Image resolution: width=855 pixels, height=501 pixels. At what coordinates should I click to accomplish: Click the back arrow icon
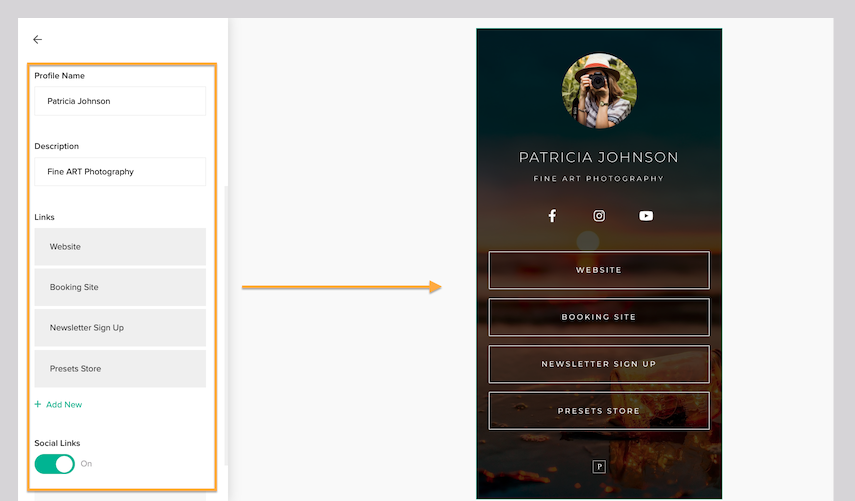(x=38, y=39)
